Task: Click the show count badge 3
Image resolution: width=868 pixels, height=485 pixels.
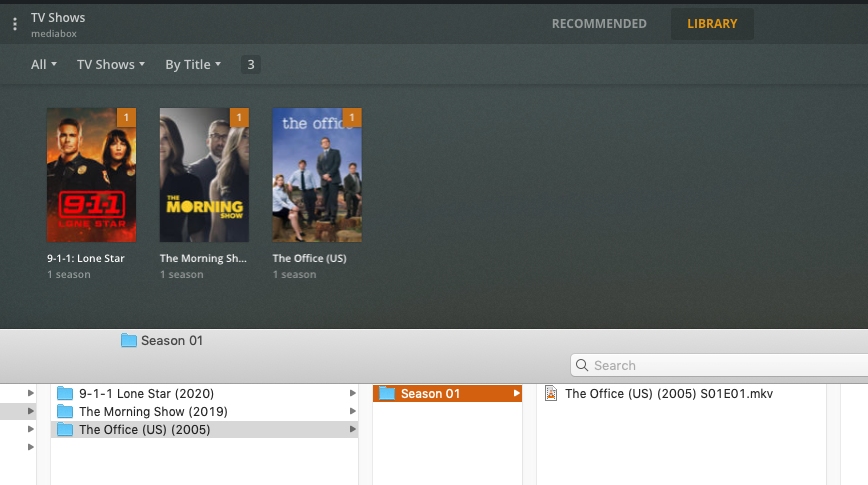Action: click(x=251, y=64)
